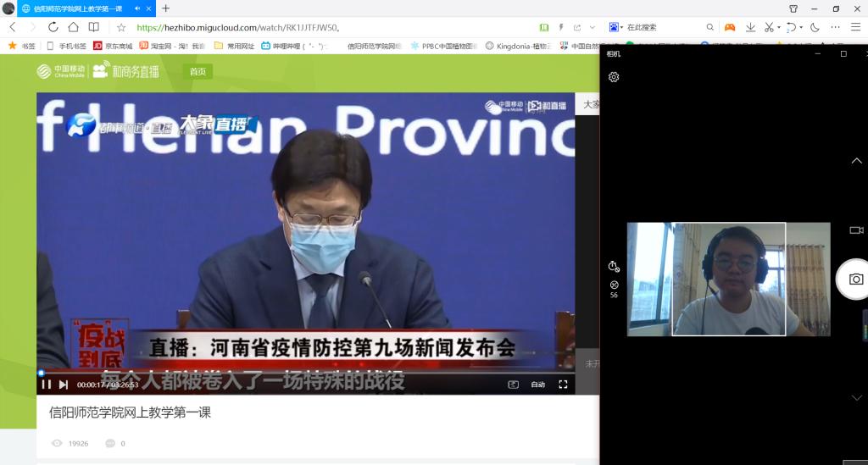Open a new browser tab

(x=165, y=8)
